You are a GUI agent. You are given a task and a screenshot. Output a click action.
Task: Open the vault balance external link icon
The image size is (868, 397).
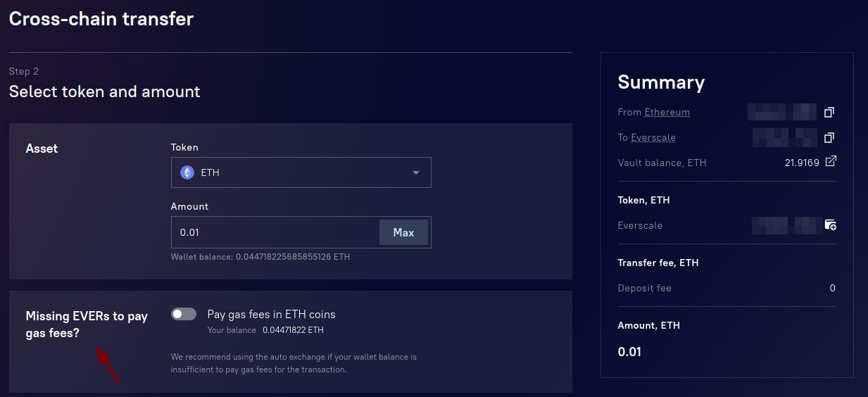(x=831, y=162)
